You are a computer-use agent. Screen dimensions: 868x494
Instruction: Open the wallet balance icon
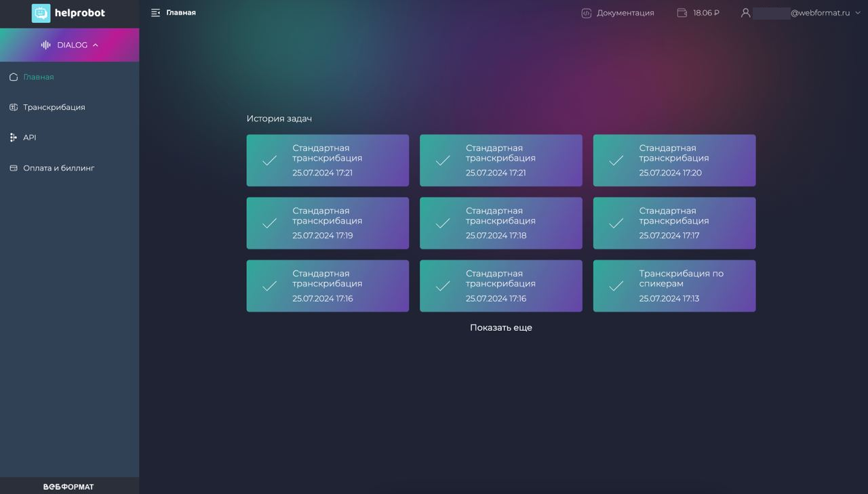pyautogui.click(x=682, y=13)
